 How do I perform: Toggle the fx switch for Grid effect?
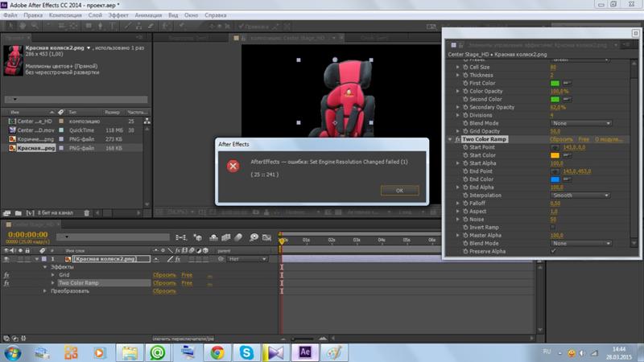pos(6,275)
